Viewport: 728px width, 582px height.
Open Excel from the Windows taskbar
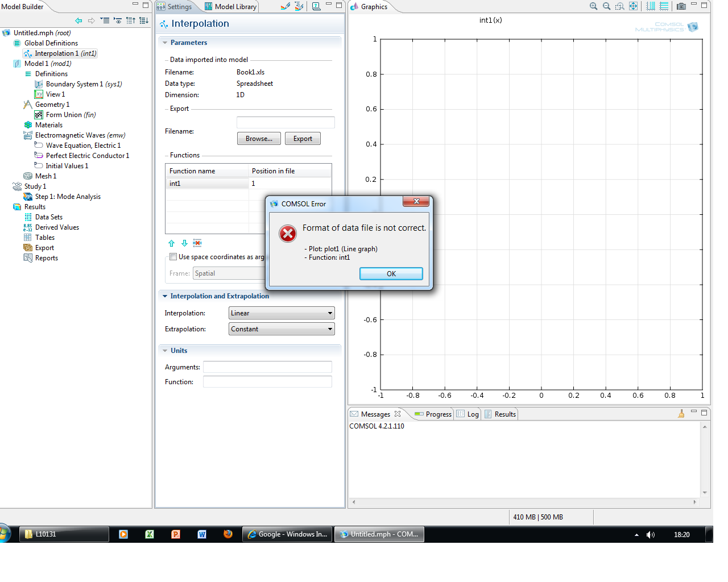(150, 534)
